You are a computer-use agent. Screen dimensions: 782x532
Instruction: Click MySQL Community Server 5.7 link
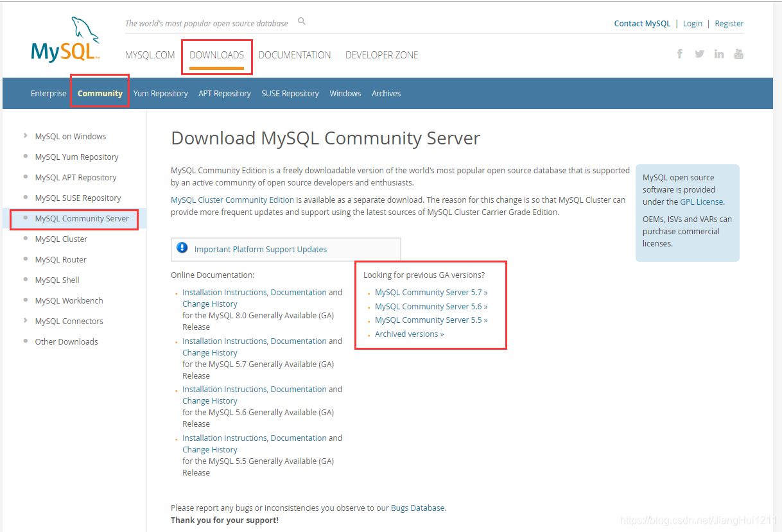tap(431, 293)
